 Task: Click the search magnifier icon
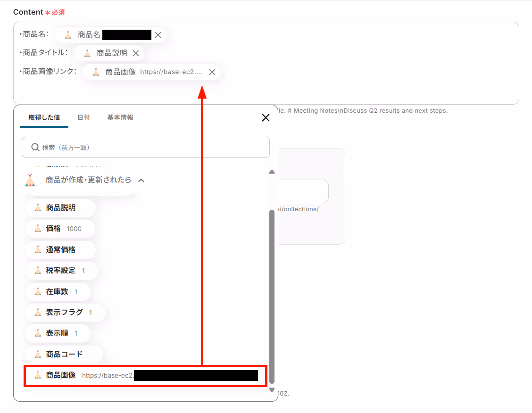(35, 148)
